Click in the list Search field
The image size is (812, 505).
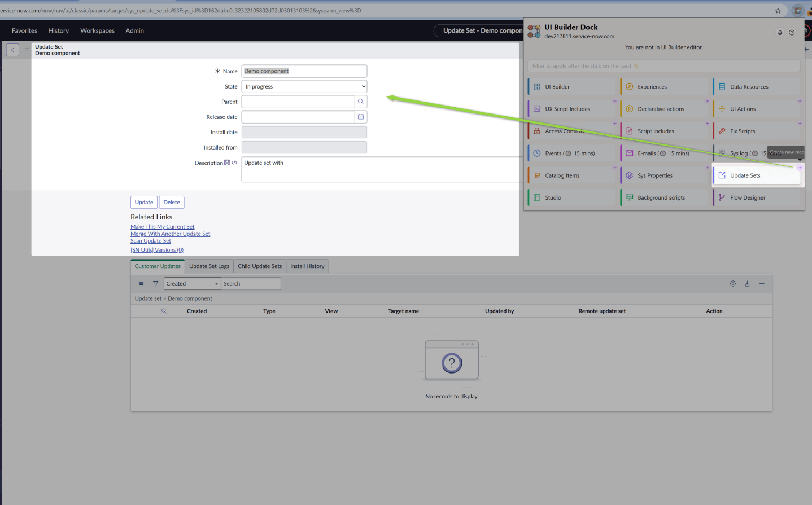pos(251,283)
